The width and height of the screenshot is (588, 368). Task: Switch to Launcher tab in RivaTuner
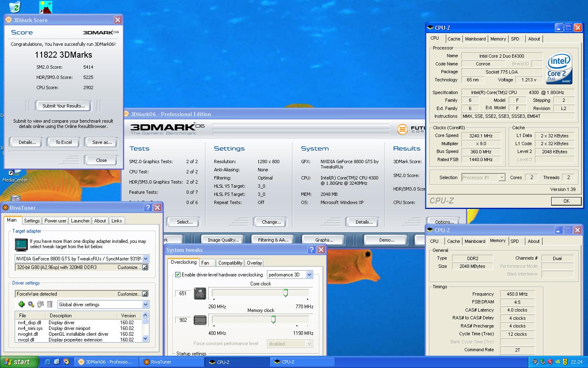(80, 221)
